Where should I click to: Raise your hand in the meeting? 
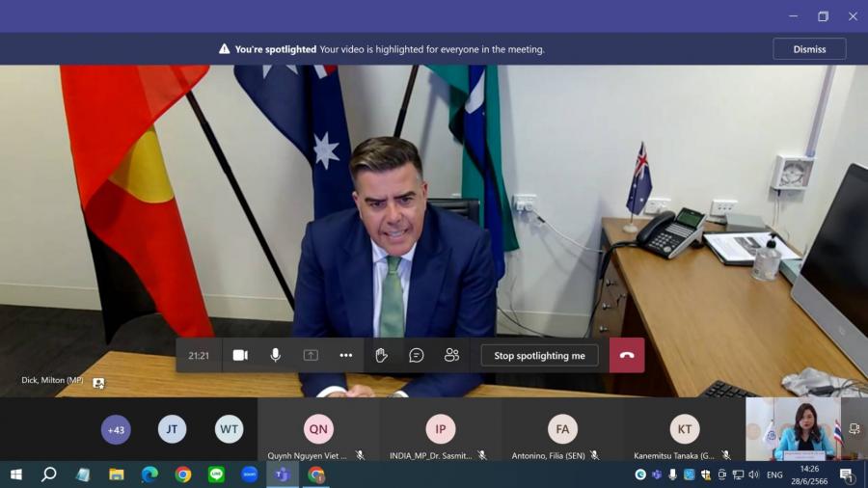[x=381, y=355]
